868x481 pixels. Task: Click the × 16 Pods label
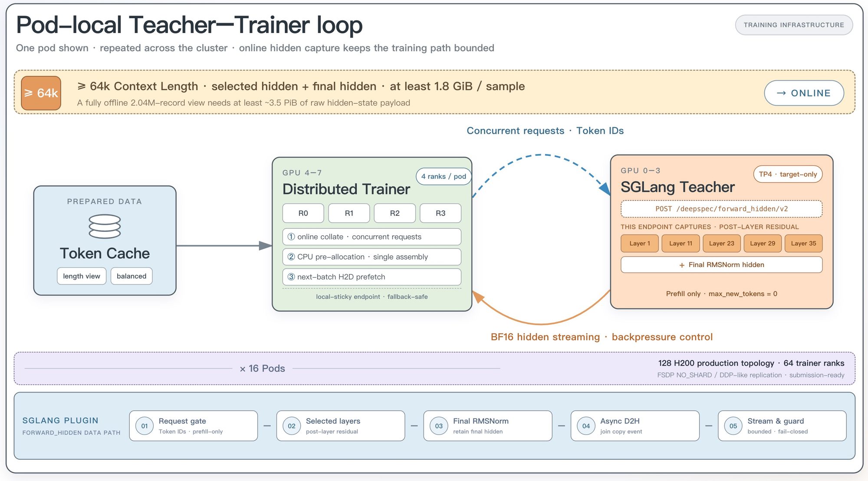point(262,369)
